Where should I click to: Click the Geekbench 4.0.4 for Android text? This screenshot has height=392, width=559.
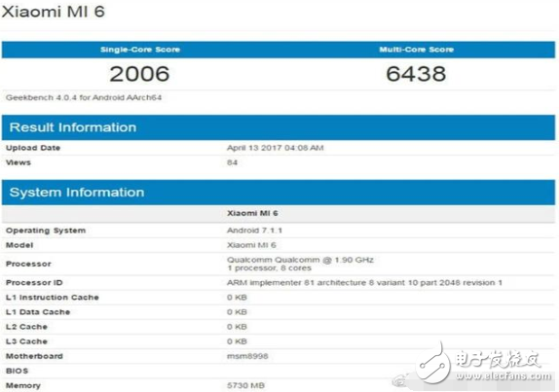click(84, 97)
